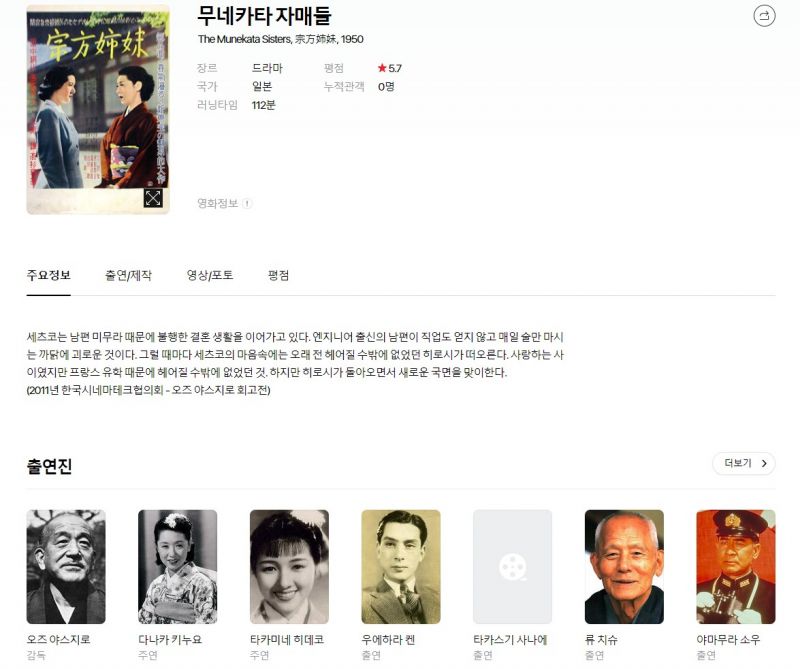Click the film reel placeholder for 타카스기 사나에
This screenshot has height=669, width=800.
tap(512, 566)
